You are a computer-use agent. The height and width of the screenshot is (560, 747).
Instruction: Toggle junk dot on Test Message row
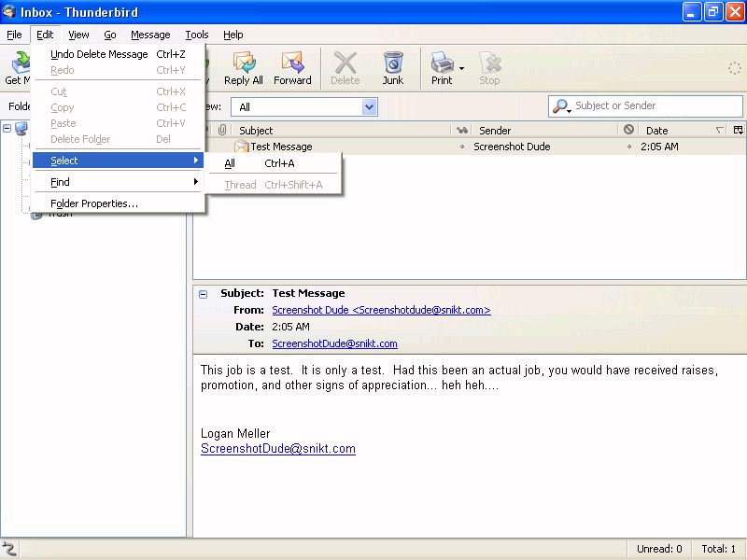(628, 147)
